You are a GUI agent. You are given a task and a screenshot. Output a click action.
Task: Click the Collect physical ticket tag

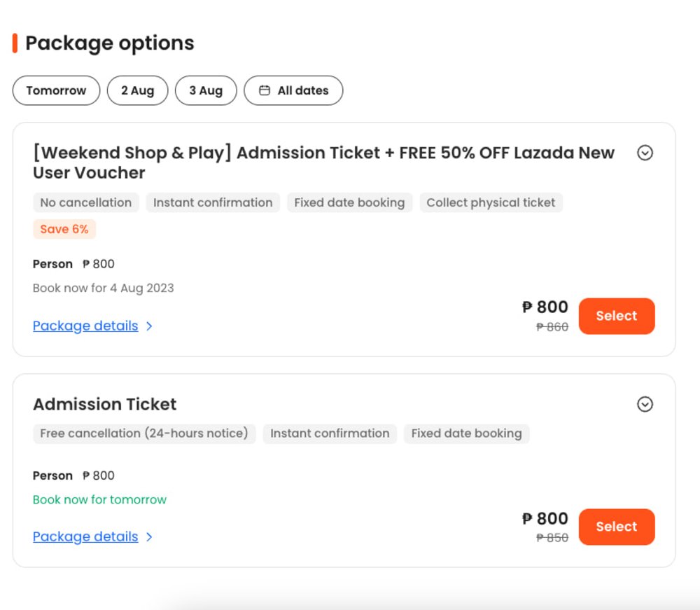point(491,202)
